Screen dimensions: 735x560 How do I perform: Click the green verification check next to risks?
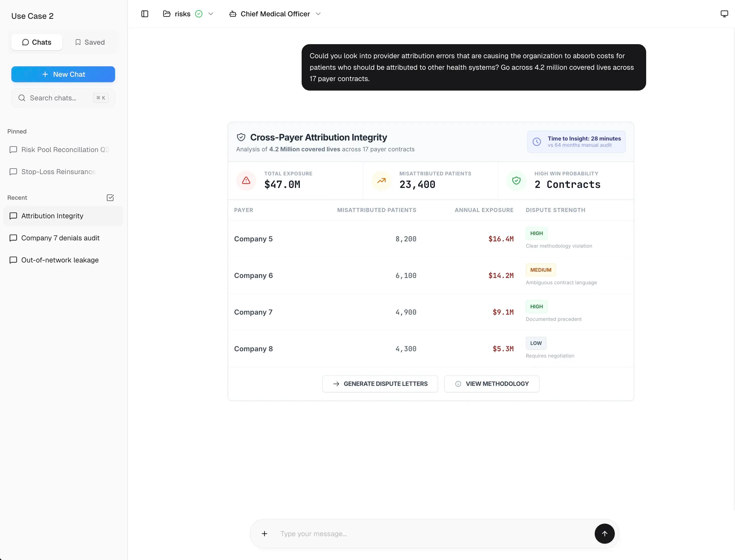click(199, 14)
